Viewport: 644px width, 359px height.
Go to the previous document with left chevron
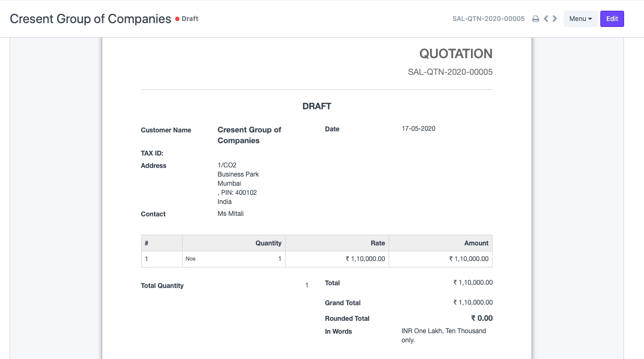546,19
